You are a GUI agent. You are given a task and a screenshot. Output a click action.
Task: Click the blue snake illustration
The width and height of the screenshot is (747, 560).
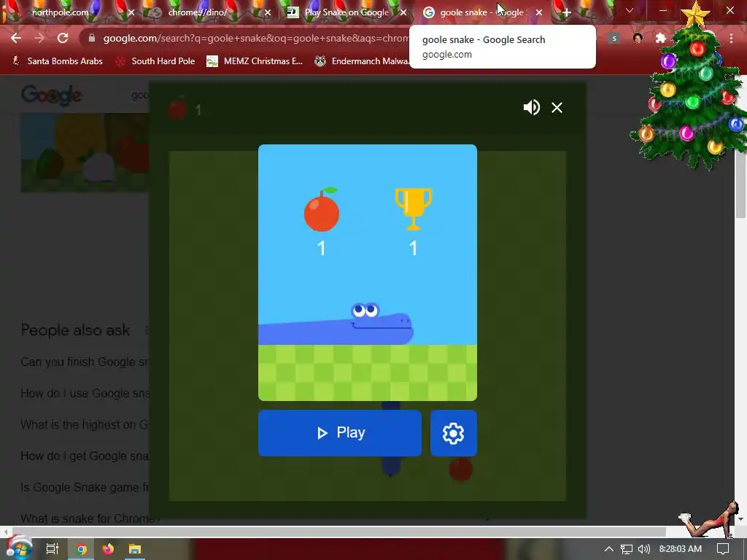pos(336,324)
